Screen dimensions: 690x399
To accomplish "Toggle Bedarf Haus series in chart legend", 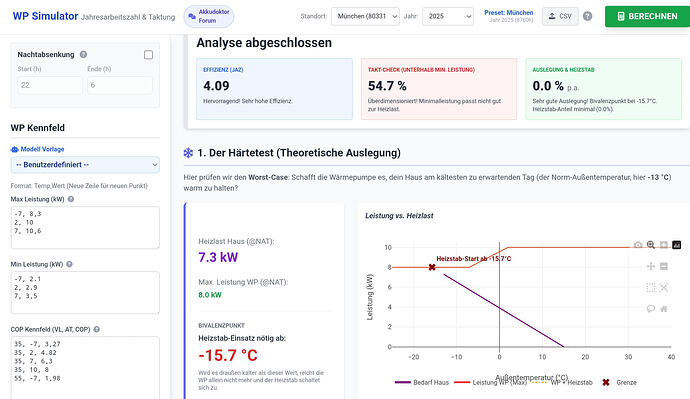I will pos(422,382).
